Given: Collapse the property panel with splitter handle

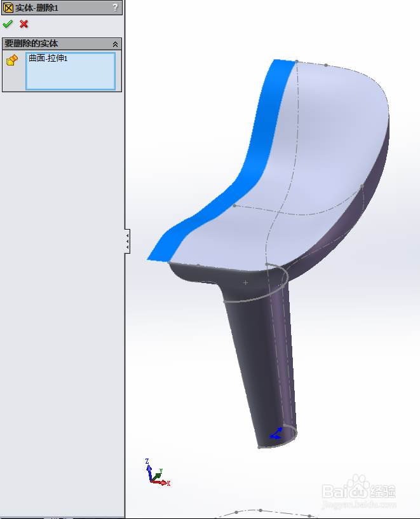Looking at the screenshot, I should pos(127,241).
